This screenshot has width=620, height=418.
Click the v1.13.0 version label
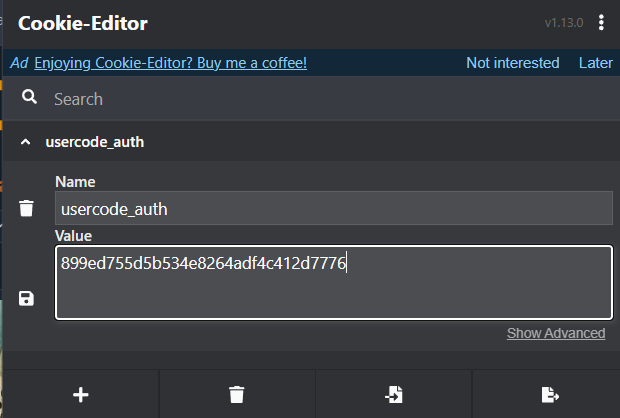[564, 23]
